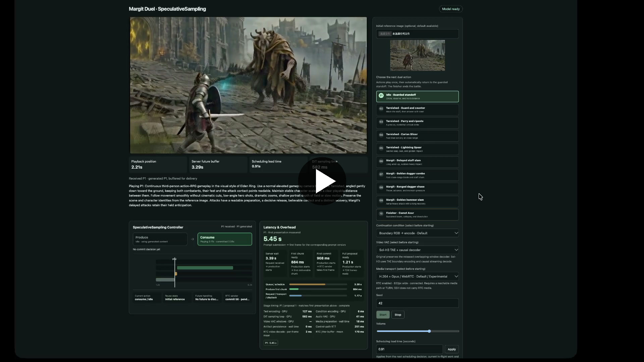Trigger action 10 Finisher Comet Azur
Viewport: 644px width, 362px height.
[x=417, y=215]
